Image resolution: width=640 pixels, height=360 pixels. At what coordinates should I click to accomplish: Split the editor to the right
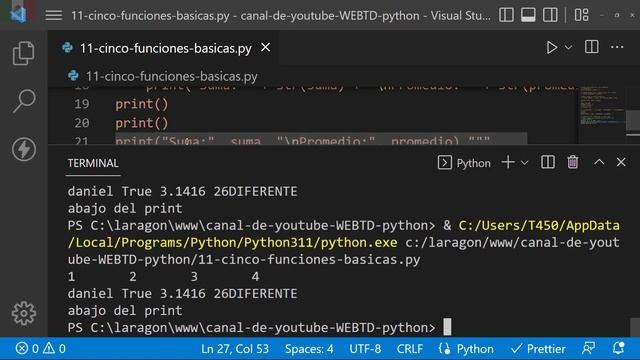[591, 47]
